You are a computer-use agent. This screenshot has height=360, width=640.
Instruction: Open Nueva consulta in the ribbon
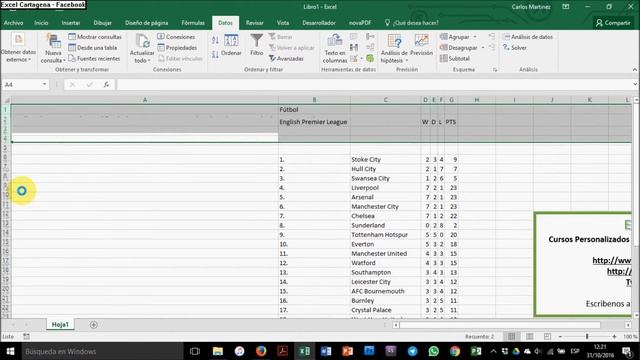[x=53, y=49]
